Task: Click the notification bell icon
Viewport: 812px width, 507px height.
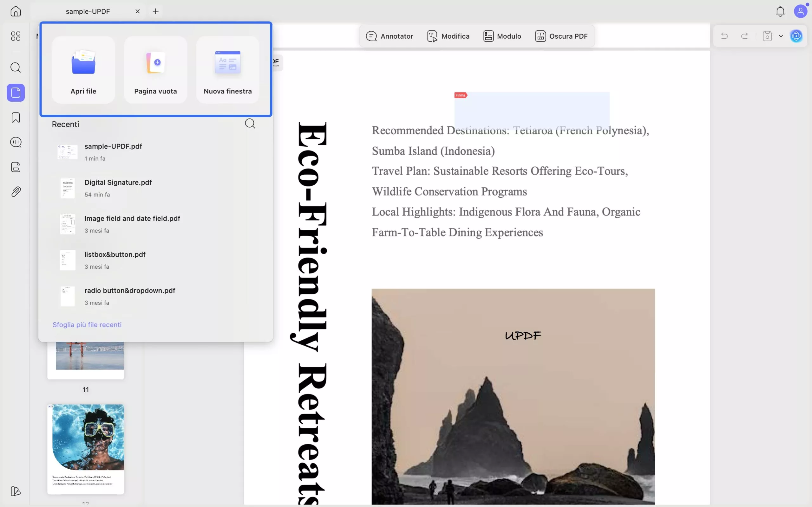Action: [x=780, y=11]
